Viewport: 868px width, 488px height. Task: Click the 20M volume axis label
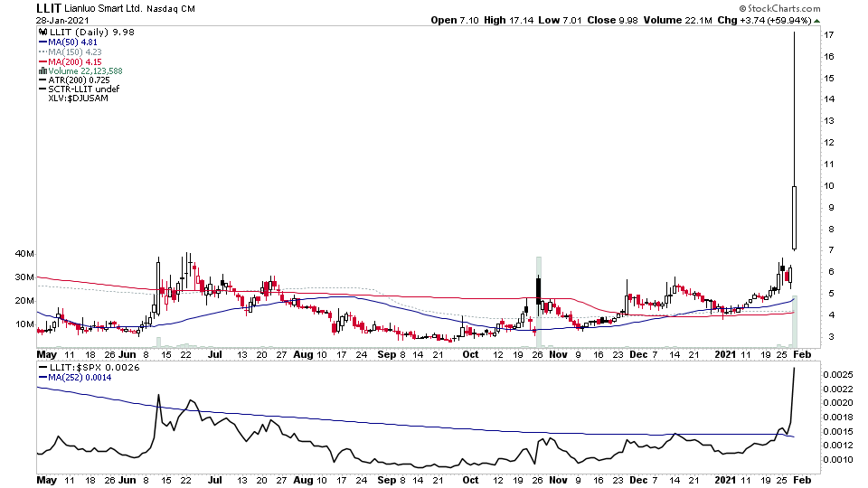point(24,300)
